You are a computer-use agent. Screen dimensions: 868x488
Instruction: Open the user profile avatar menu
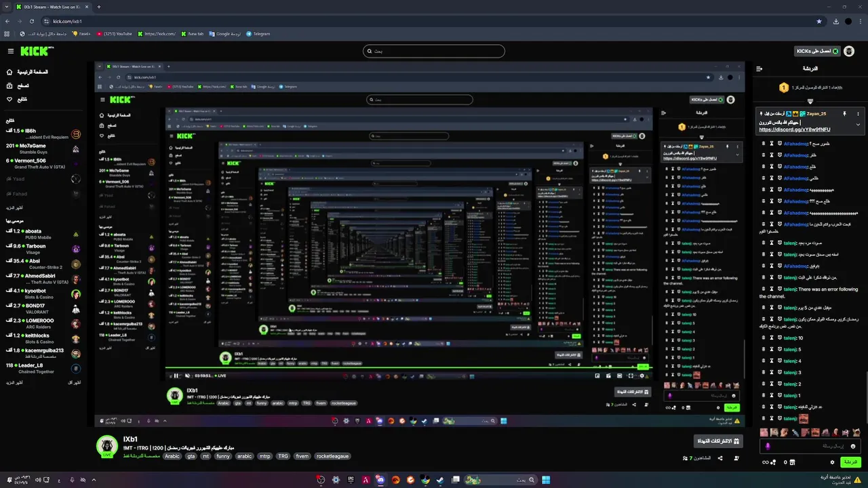click(x=850, y=51)
